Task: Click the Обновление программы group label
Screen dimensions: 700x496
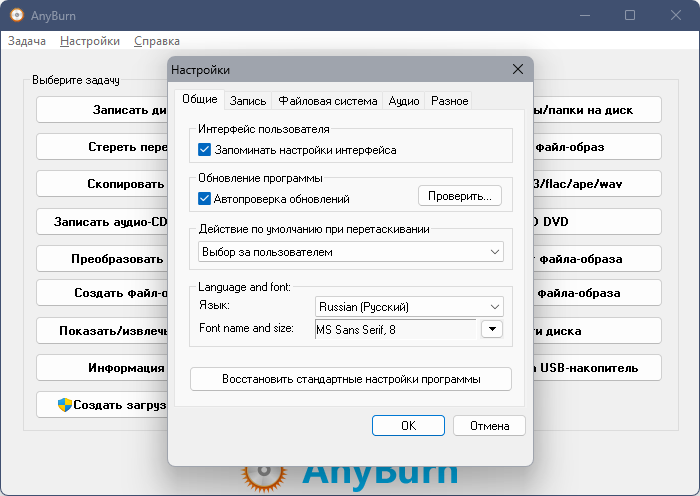Action: click(x=260, y=178)
